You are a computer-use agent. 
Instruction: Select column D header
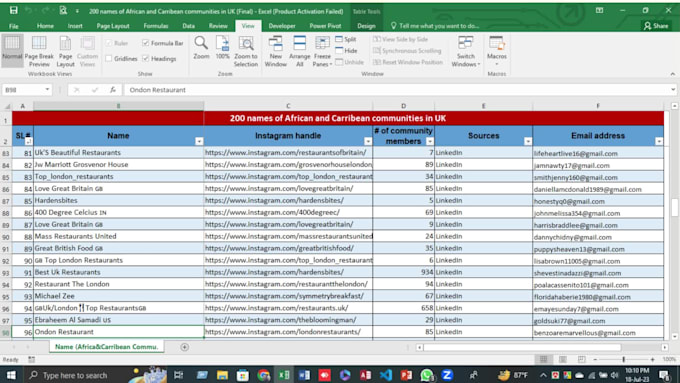(x=403, y=106)
